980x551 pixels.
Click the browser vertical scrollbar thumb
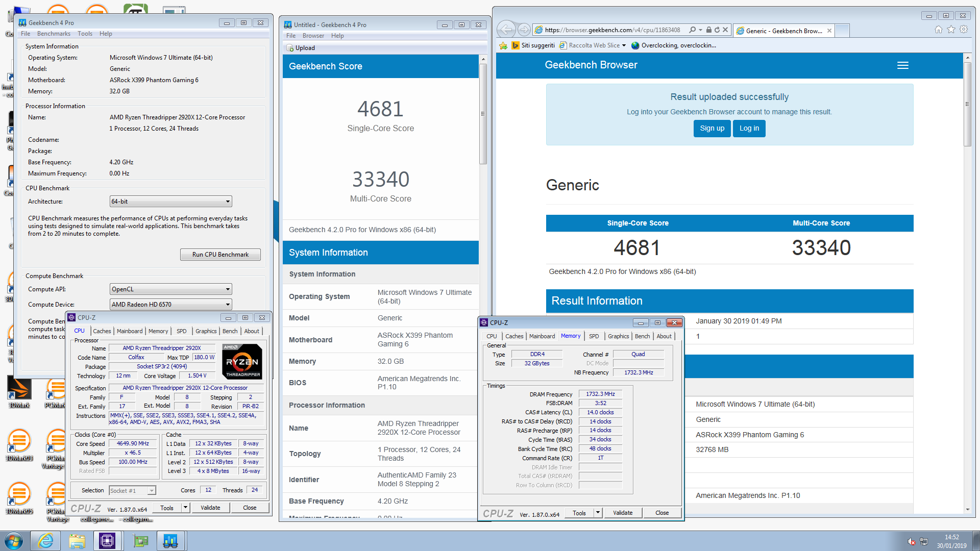967,105
